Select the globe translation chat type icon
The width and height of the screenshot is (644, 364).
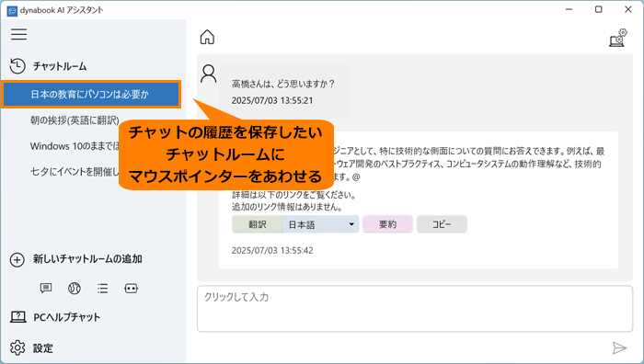pos(75,288)
